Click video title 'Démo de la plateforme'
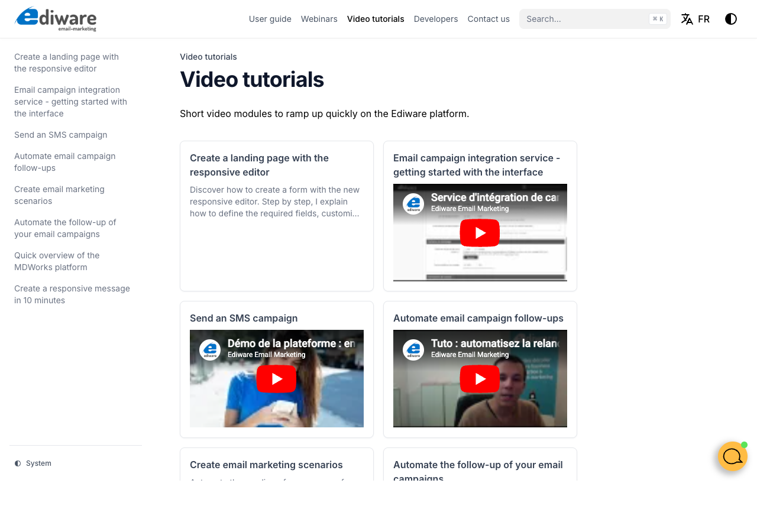The image size is (757, 532). coord(292,343)
